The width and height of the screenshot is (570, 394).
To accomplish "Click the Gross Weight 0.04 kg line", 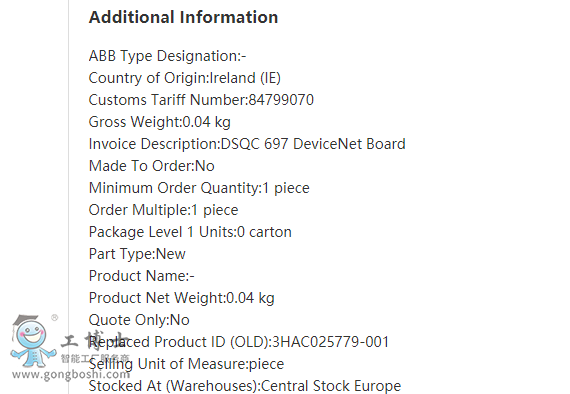I will pyautogui.click(x=160, y=122).
